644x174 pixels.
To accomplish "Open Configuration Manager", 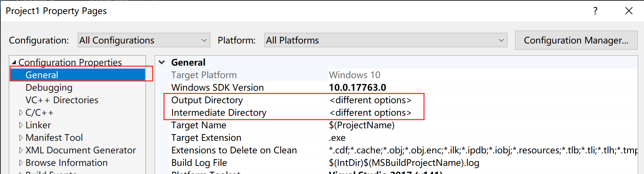I will point(576,40).
